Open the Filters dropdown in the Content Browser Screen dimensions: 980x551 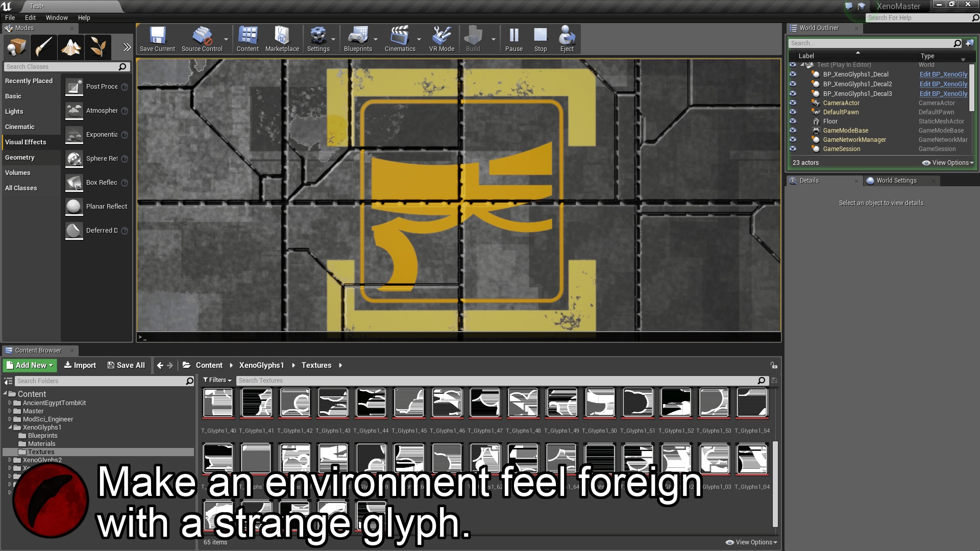[x=217, y=380]
